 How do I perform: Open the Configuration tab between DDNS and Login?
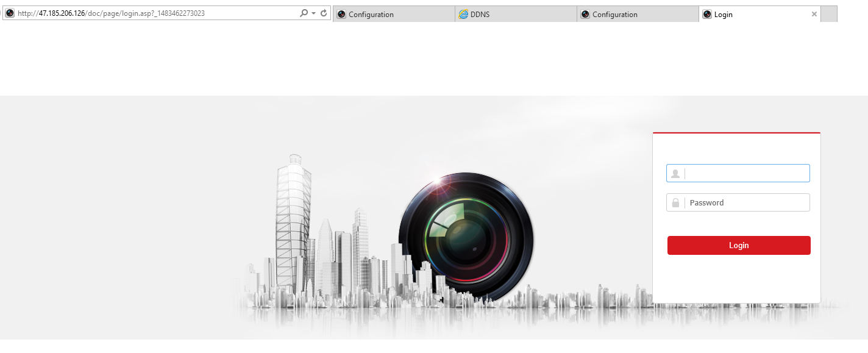[x=637, y=15]
